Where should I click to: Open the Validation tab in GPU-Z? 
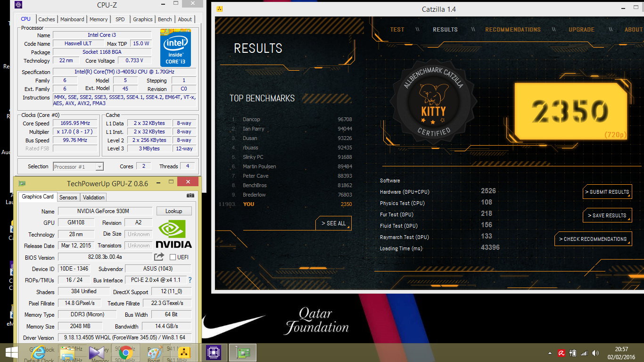coord(94,197)
